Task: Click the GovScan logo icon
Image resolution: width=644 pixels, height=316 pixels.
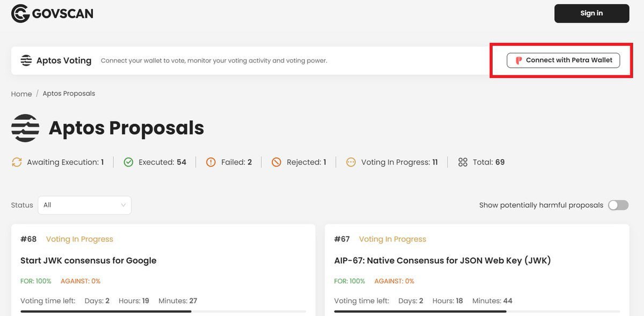Action: pyautogui.click(x=20, y=13)
